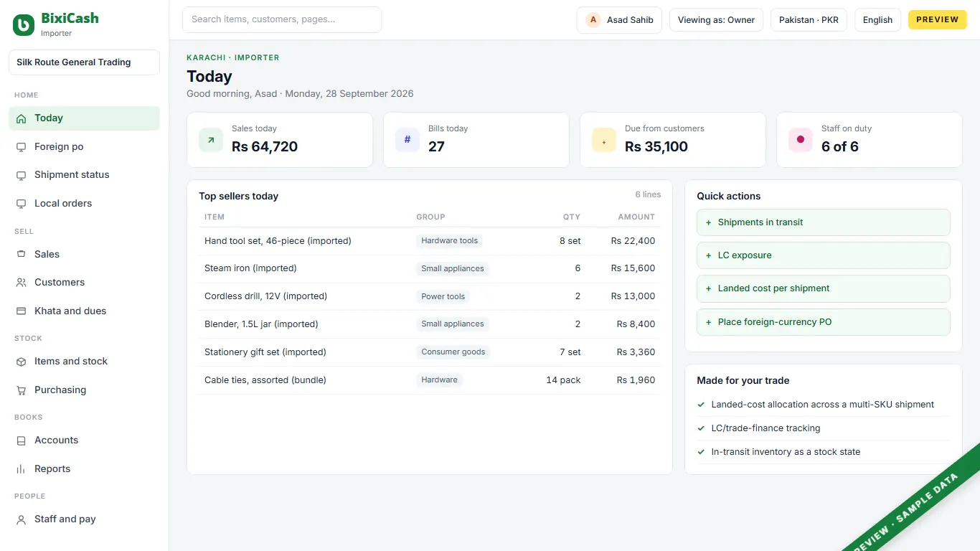Click the Staff on duty pink icon
Image resolution: width=980 pixels, height=551 pixels.
pyautogui.click(x=801, y=140)
